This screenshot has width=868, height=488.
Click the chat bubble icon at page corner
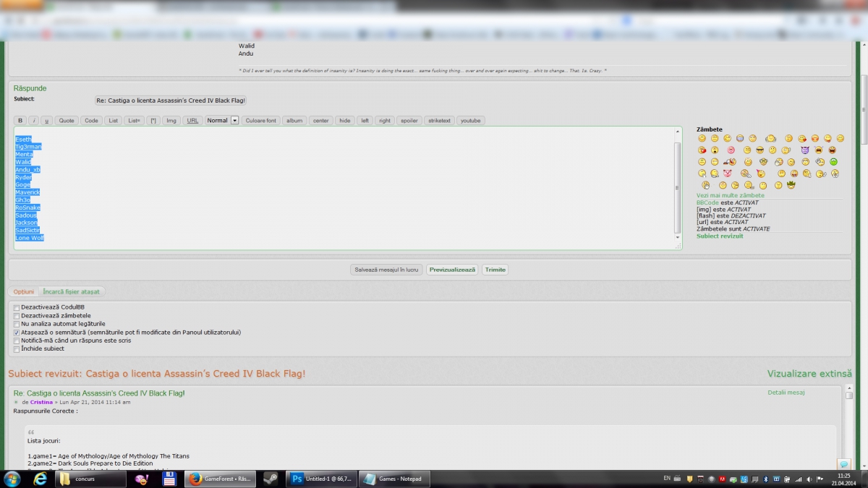pyautogui.click(x=843, y=463)
